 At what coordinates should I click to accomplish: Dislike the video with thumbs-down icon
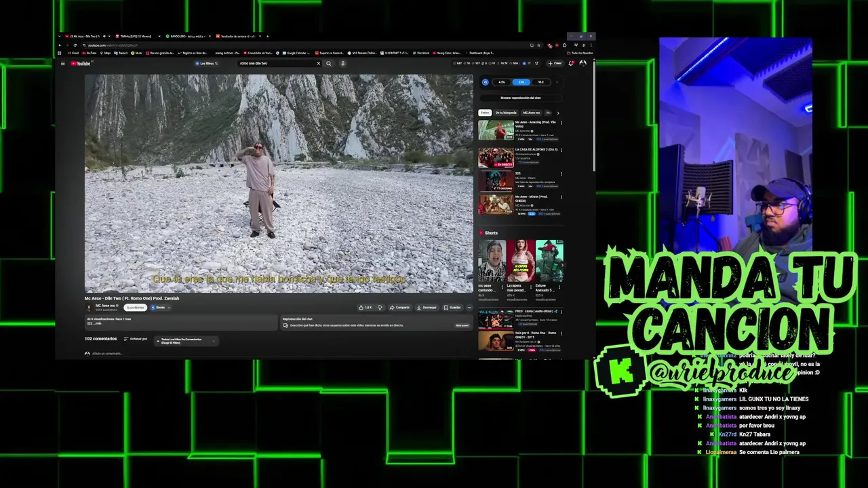pos(380,307)
